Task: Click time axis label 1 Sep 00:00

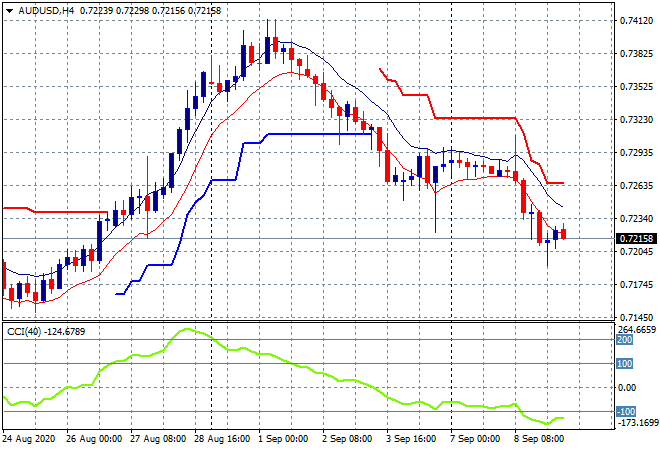Action: tap(283, 439)
